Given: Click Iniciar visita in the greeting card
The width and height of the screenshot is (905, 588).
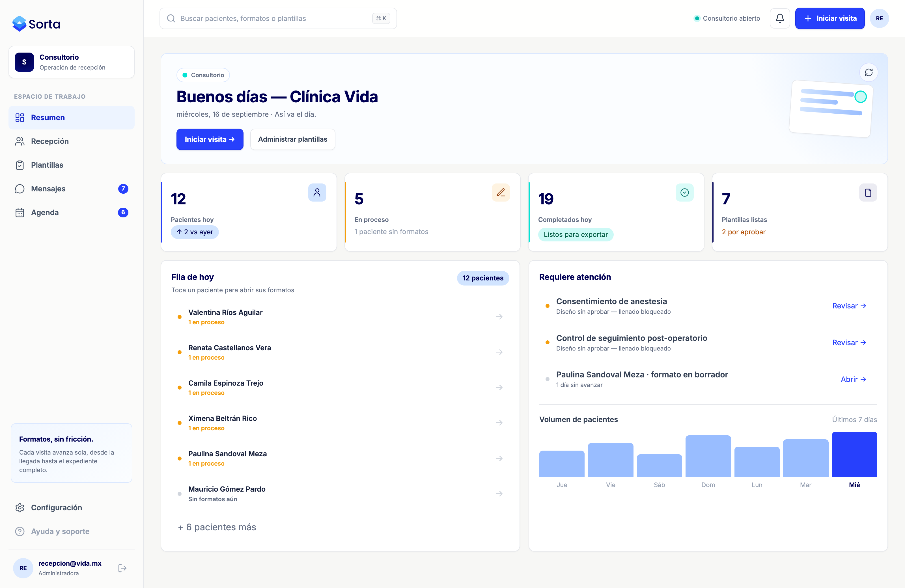Looking at the screenshot, I should [210, 139].
